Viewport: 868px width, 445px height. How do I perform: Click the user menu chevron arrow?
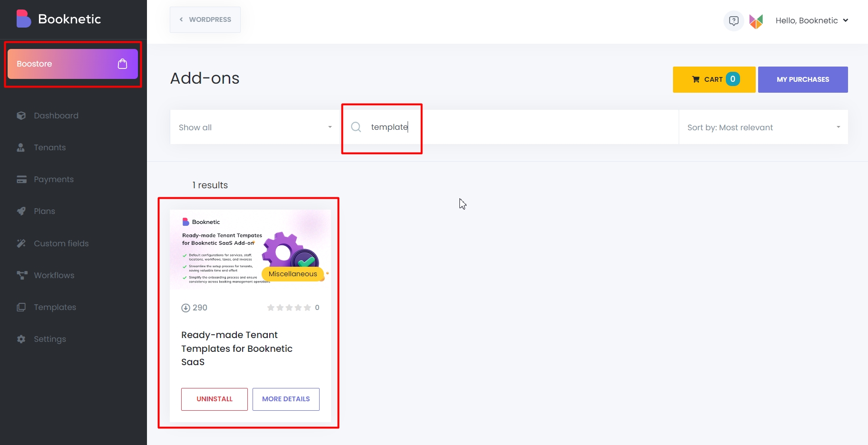pos(846,20)
